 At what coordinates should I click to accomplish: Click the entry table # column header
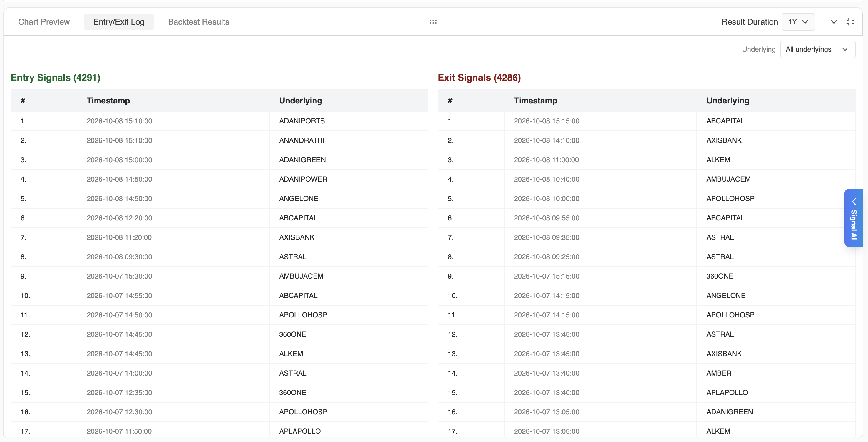(x=23, y=101)
